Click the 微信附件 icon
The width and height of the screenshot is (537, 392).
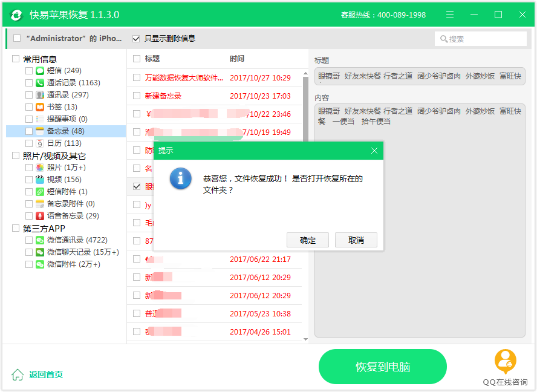(40, 264)
